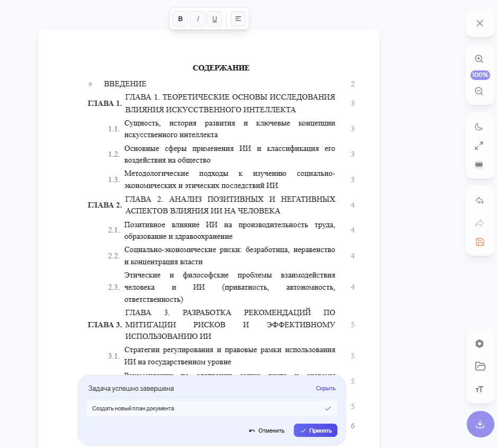Click the '#' marker beside ВВЕДЕНИЕ

coord(90,84)
